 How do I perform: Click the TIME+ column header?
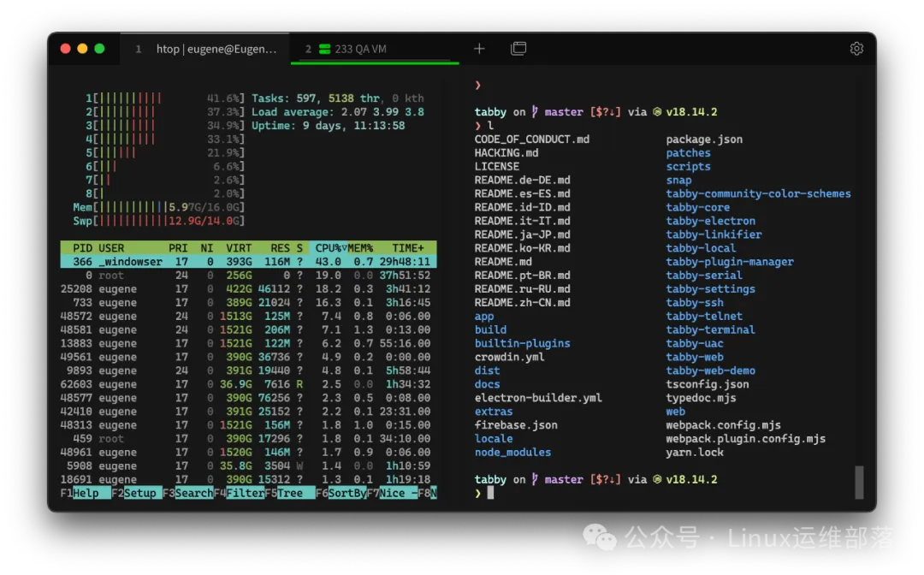click(x=408, y=248)
